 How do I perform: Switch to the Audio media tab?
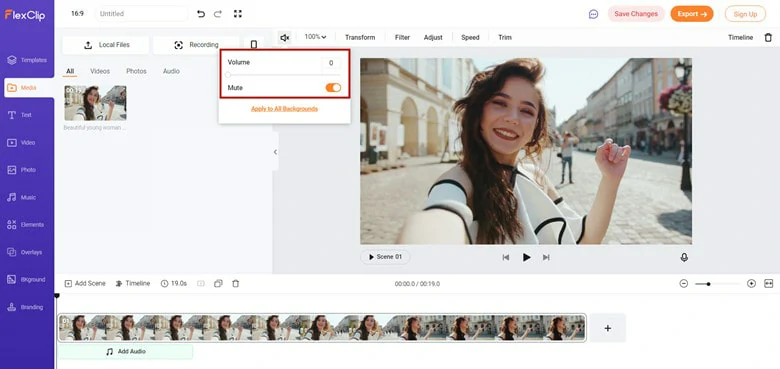pos(171,72)
